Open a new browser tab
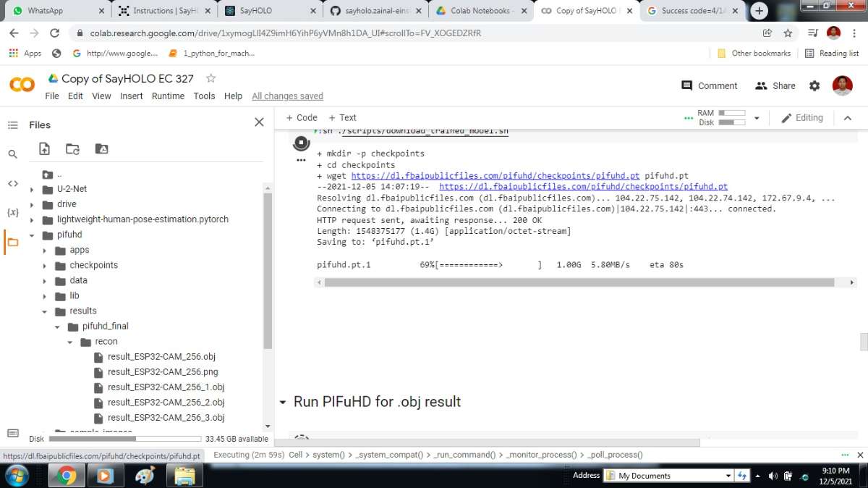This screenshot has height=488, width=868. (x=759, y=11)
